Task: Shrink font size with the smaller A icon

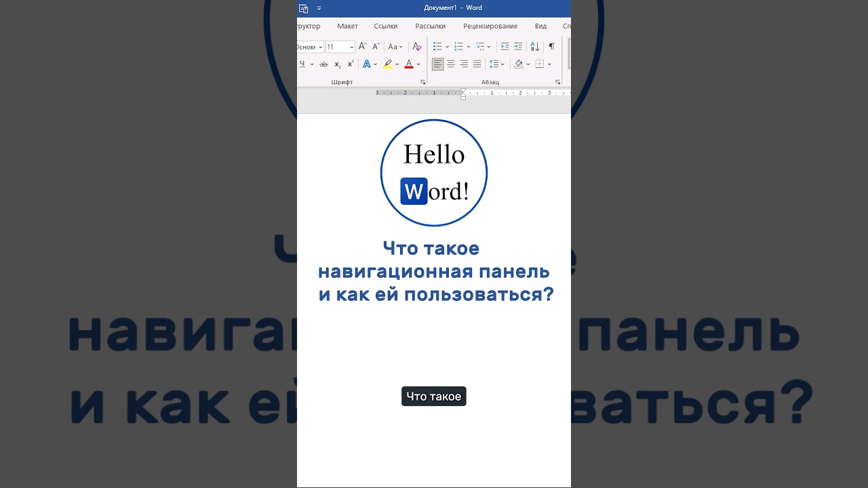Action: tap(376, 47)
